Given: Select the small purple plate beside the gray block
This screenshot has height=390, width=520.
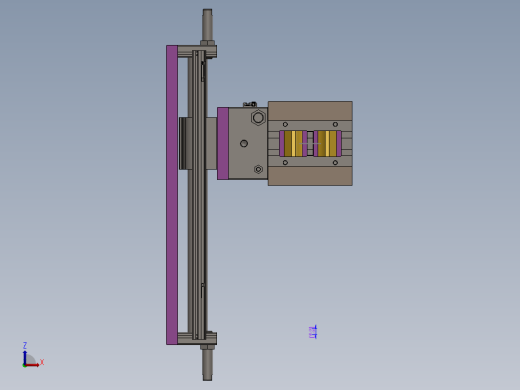Looking at the screenshot, I should [x=223, y=143].
